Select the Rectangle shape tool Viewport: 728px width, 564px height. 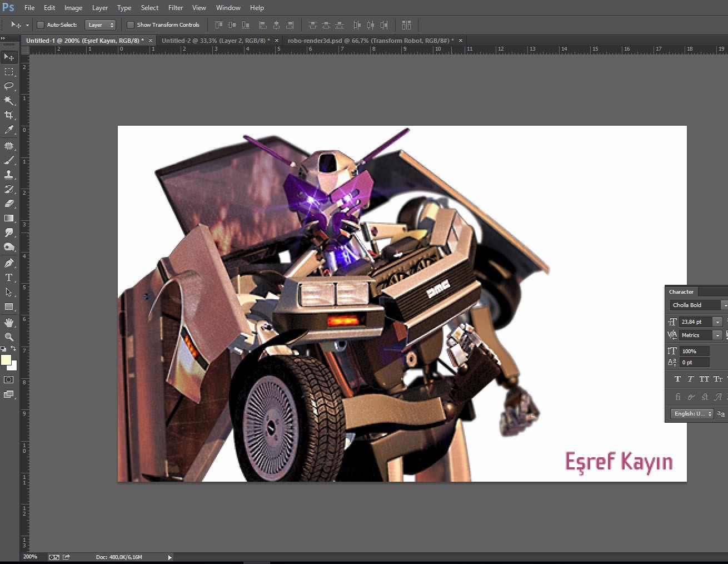(9, 306)
